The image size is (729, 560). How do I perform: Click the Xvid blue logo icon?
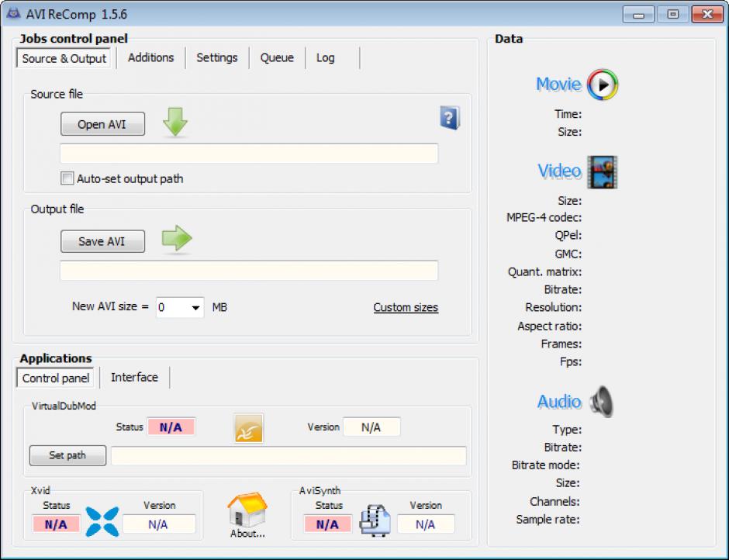click(x=102, y=521)
